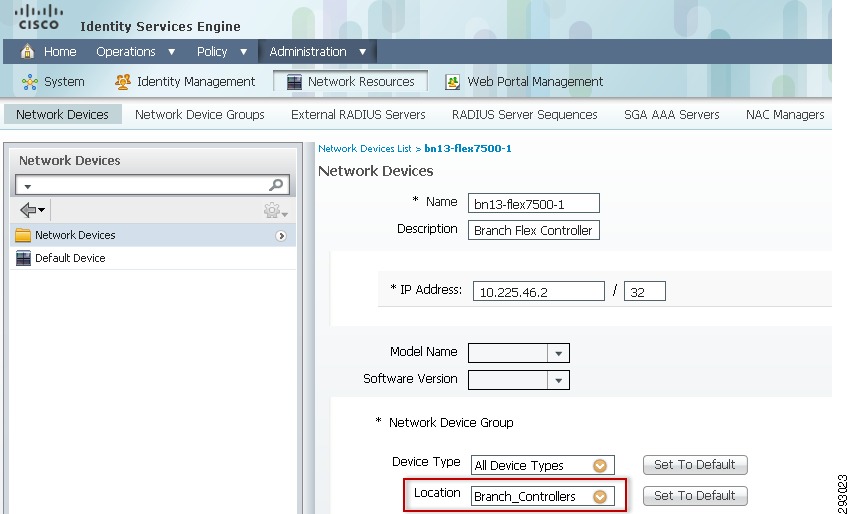
Task: Open the RADIUS Server Sequences tab
Action: coord(525,114)
